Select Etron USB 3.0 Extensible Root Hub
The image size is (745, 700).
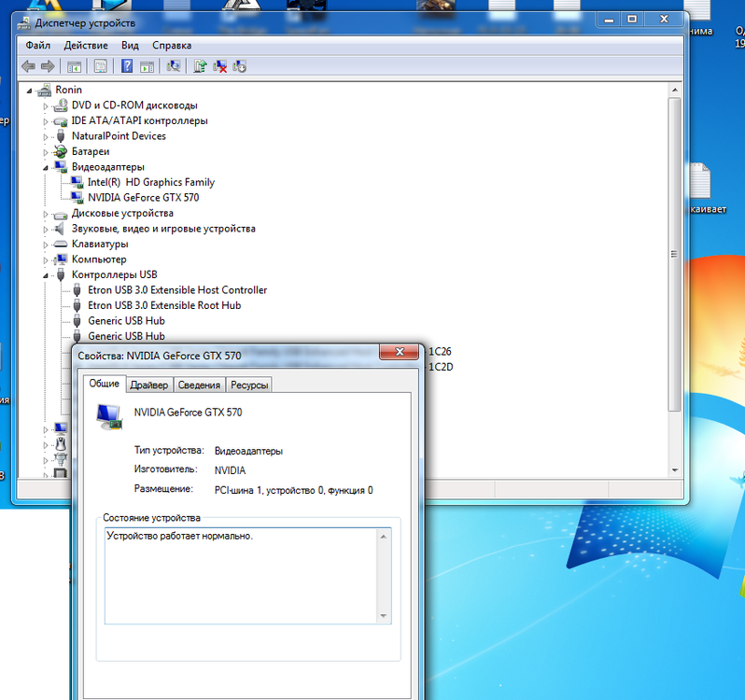[x=164, y=305]
